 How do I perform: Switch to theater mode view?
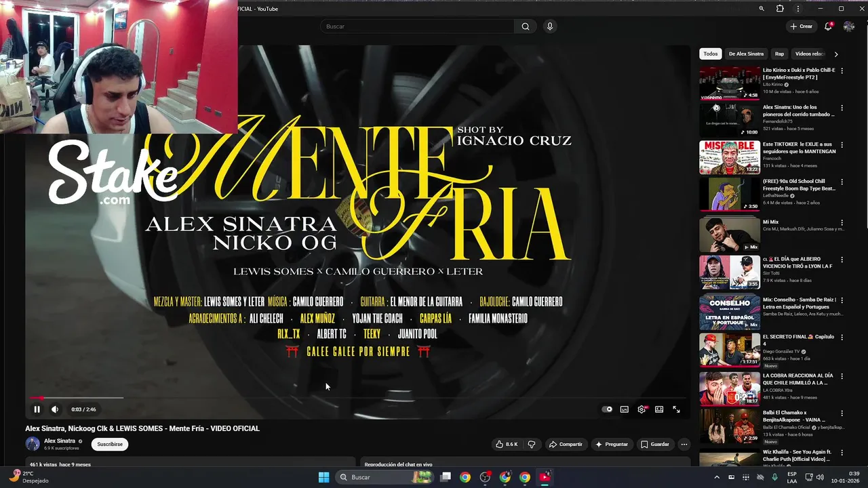pyautogui.click(x=659, y=409)
